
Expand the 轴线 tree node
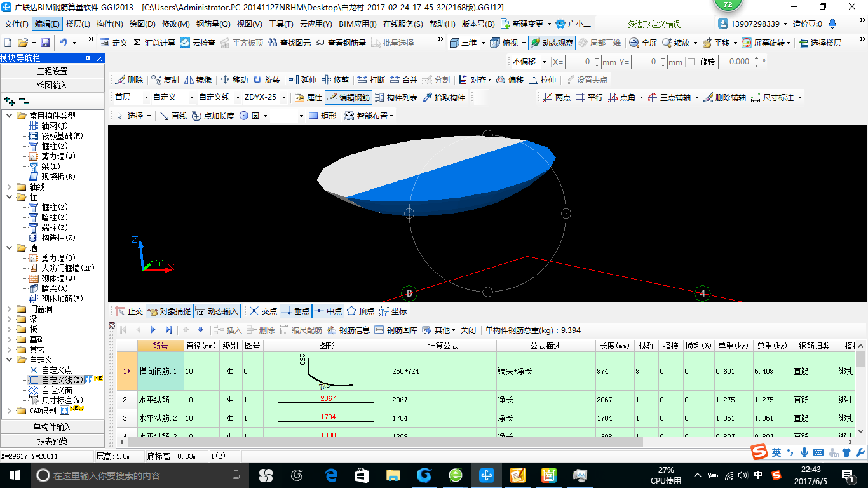tap(9, 187)
